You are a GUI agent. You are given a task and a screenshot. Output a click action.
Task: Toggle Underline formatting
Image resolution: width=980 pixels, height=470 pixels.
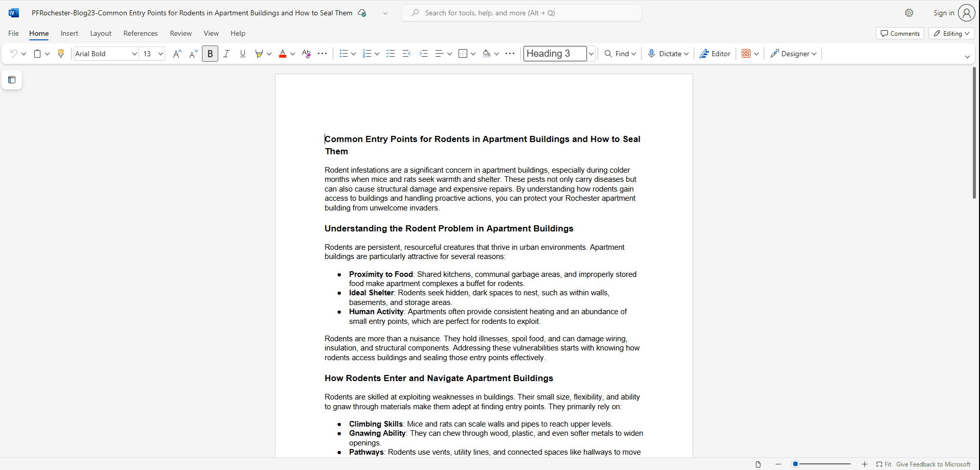[243, 54]
